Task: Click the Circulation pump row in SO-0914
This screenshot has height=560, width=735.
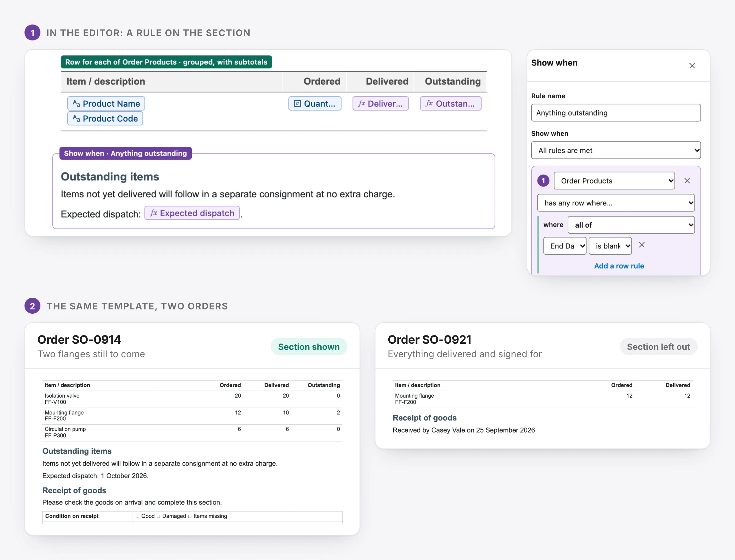Action: click(192, 432)
